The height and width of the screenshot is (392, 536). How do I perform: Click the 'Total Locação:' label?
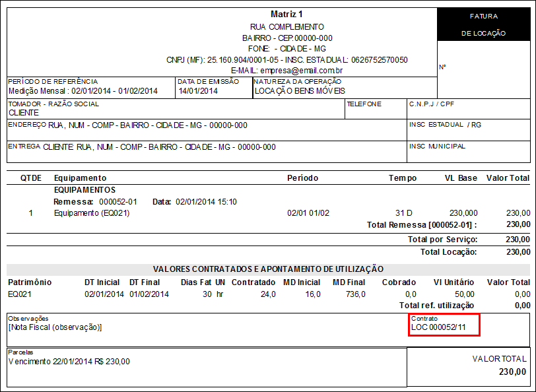(x=448, y=252)
